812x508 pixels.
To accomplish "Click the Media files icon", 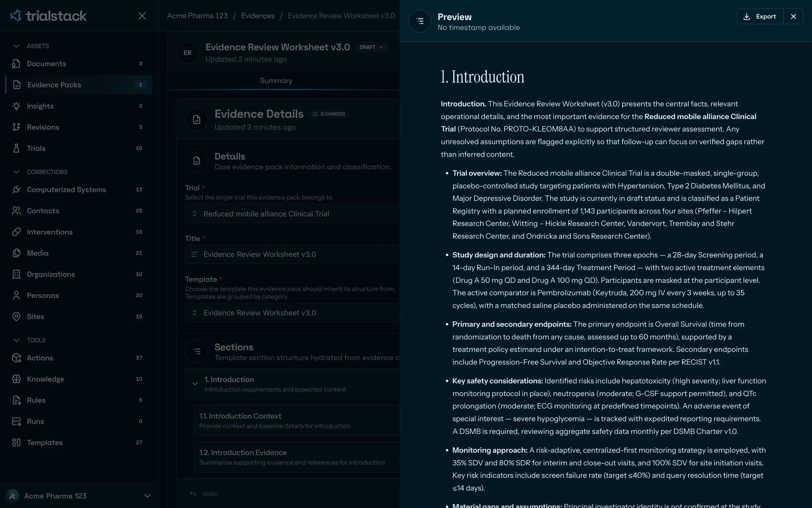I will pos(16,253).
